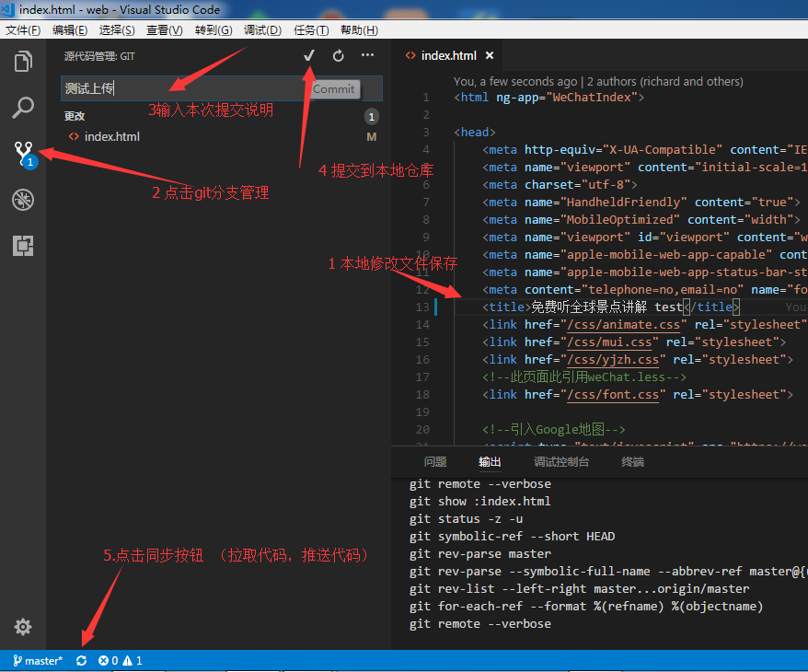
Task: Refresh the source control list
Action: click(x=338, y=55)
